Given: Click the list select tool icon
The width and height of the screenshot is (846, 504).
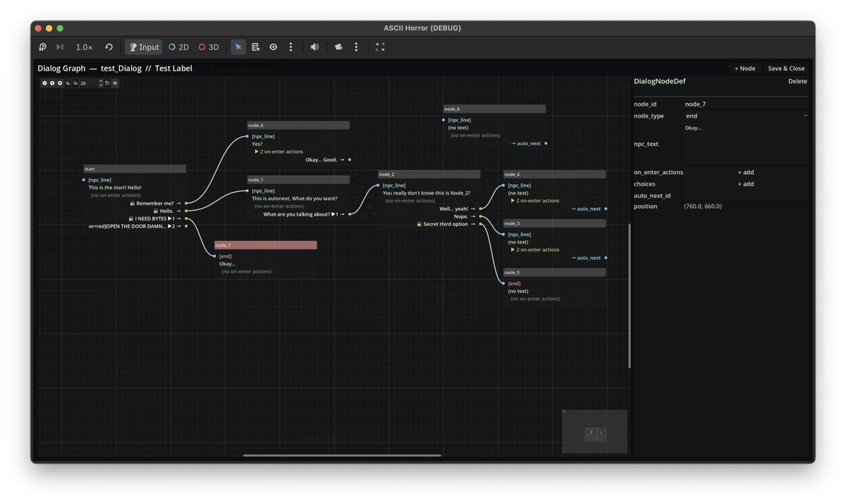Looking at the screenshot, I should (255, 47).
